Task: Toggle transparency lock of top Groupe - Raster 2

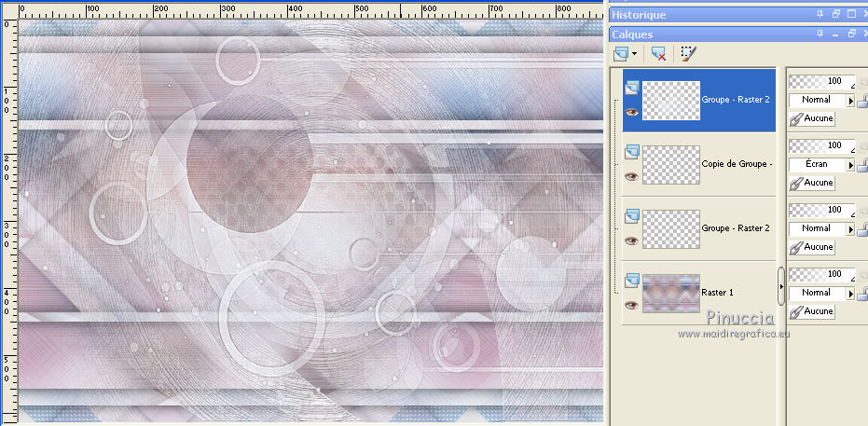Action: 861,101
